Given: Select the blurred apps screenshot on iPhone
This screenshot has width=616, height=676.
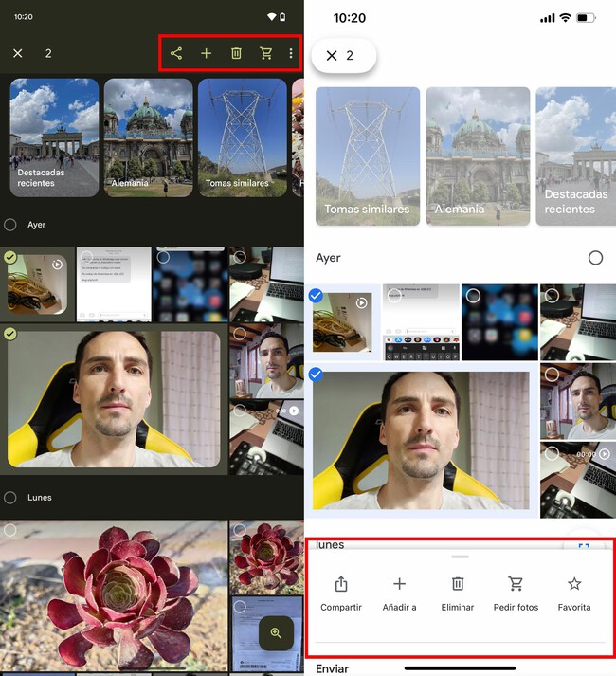Looking at the screenshot, I should pyautogui.click(x=473, y=296).
